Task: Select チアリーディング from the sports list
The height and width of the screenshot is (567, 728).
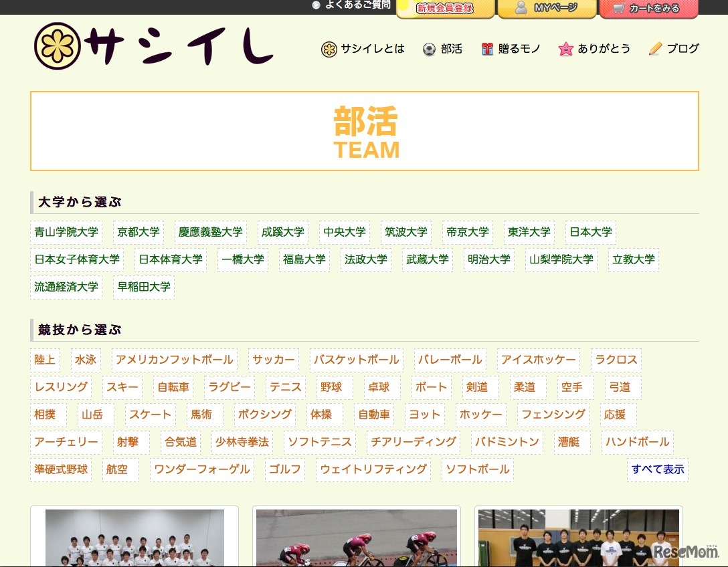Action: (413, 442)
